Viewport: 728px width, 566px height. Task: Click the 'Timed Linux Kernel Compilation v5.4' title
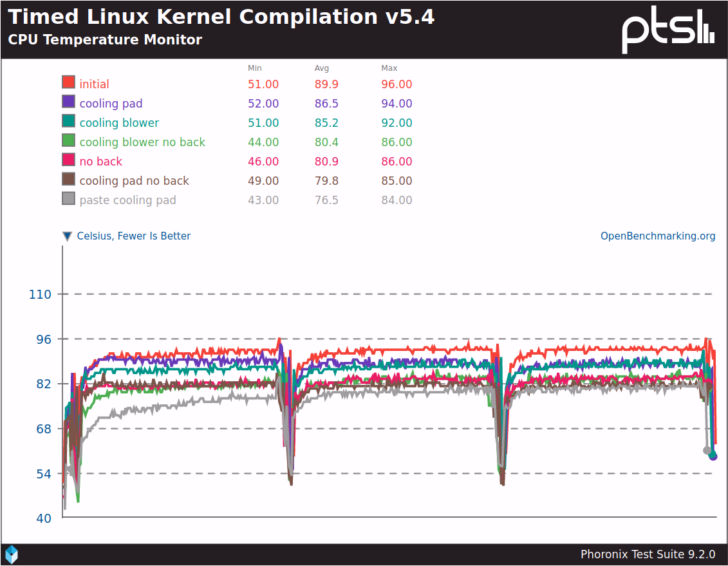coord(221,17)
